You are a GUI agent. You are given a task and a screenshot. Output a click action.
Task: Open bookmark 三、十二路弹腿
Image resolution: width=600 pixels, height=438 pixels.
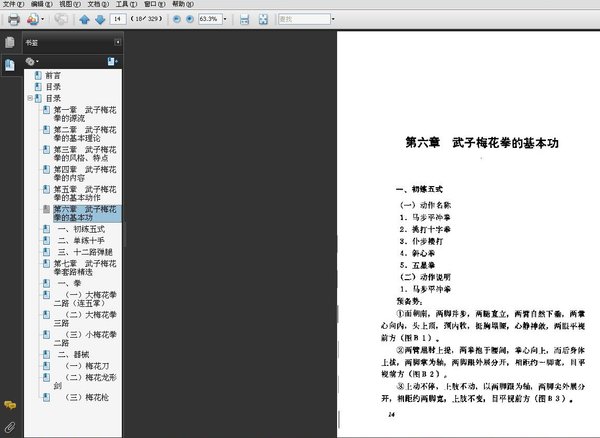(x=85, y=252)
